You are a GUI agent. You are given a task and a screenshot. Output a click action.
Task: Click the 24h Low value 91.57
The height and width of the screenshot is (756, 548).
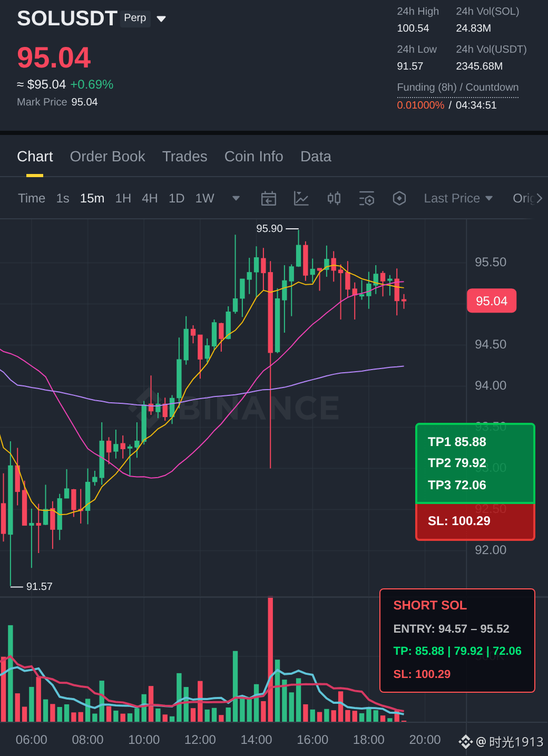410,66
